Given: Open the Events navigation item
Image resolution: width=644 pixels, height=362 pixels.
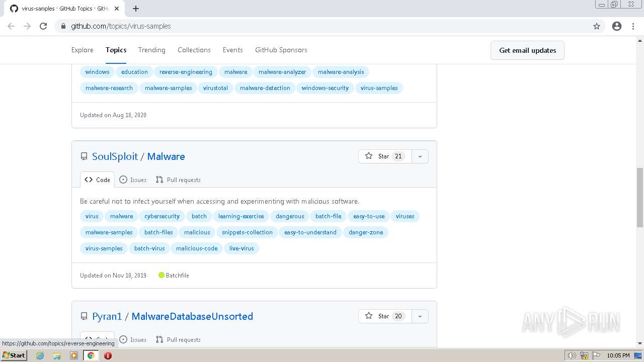Looking at the screenshot, I should [x=233, y=50].
